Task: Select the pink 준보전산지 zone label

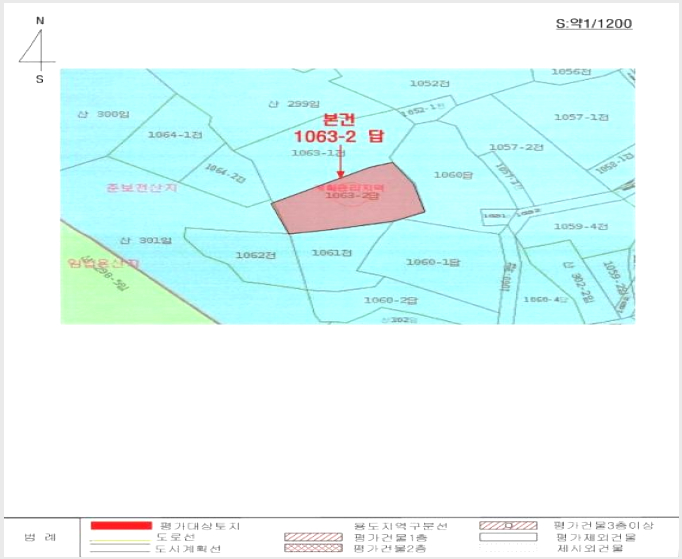Action: pos(142,187)
